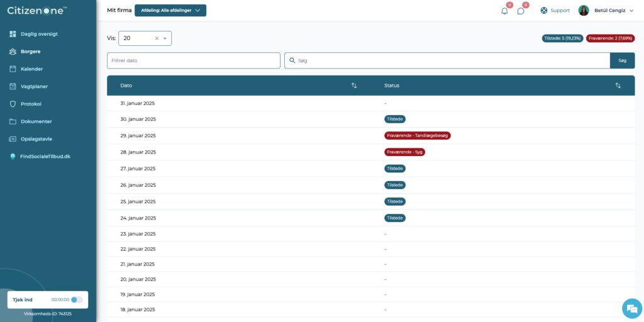Expand the Afdeling: Alle afdelinger dropdown
Image resolution: width=644 pixels, height=322 pixels.
(x=170, y=10)
